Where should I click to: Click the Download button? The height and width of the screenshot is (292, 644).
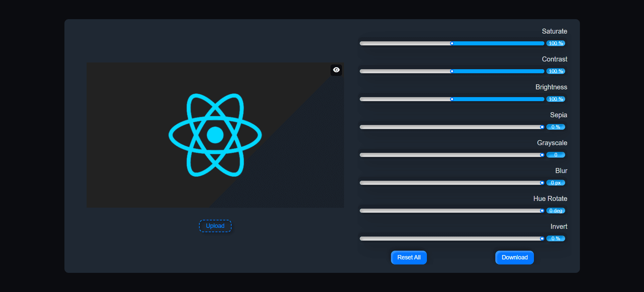pyautogui.click(x=514, y=257)
